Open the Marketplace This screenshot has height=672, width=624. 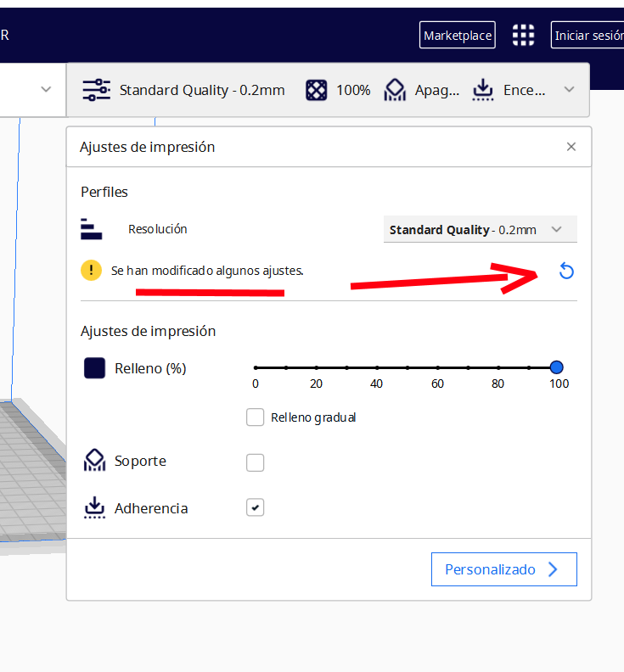(x=457, y=35)
